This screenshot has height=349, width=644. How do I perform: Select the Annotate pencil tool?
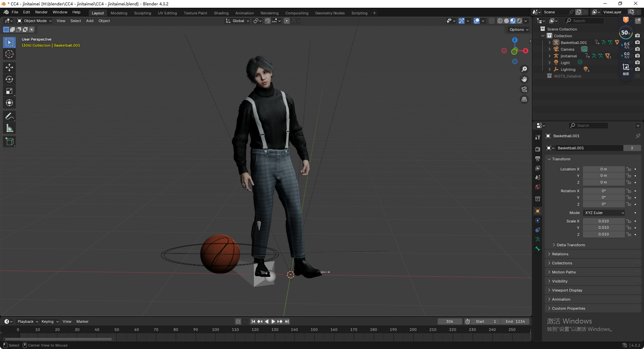[x=9, y=116]
